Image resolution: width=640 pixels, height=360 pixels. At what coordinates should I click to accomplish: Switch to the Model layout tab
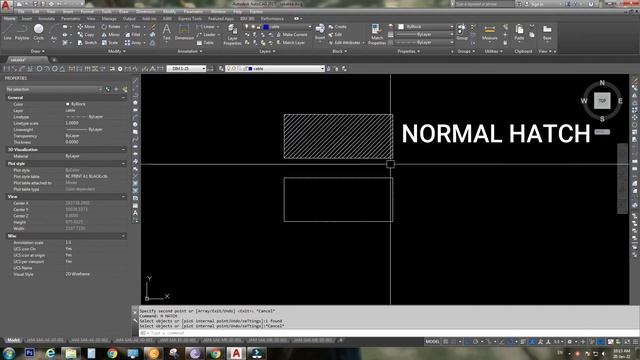(13, 340)
